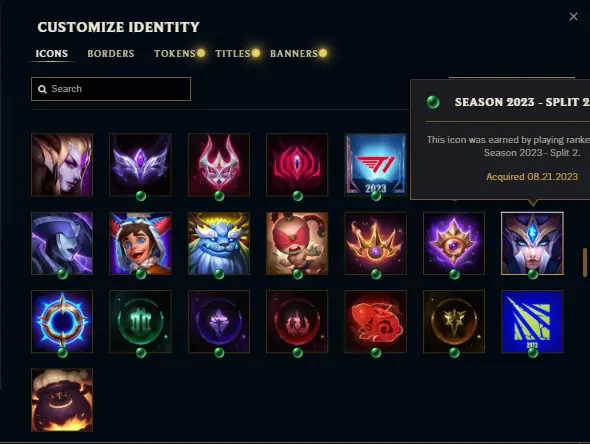
Task: Choose the blue and yellow 2023 slash logo icon
Action: [x=532, y=321]
